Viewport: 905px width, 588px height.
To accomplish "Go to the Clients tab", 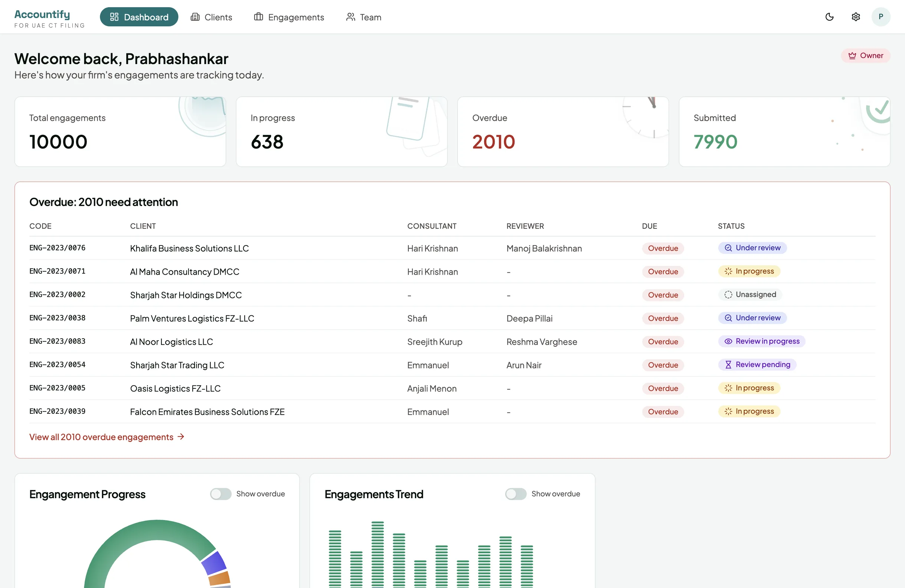I will click(x=212, y=17).
